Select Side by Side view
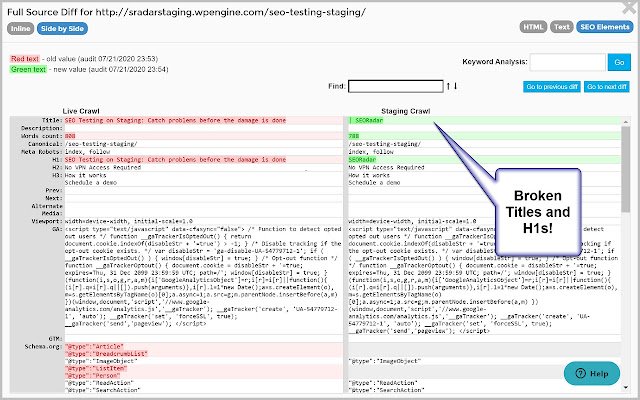The image size is (640, 400). pyautogui.click(x=62, y=29)
